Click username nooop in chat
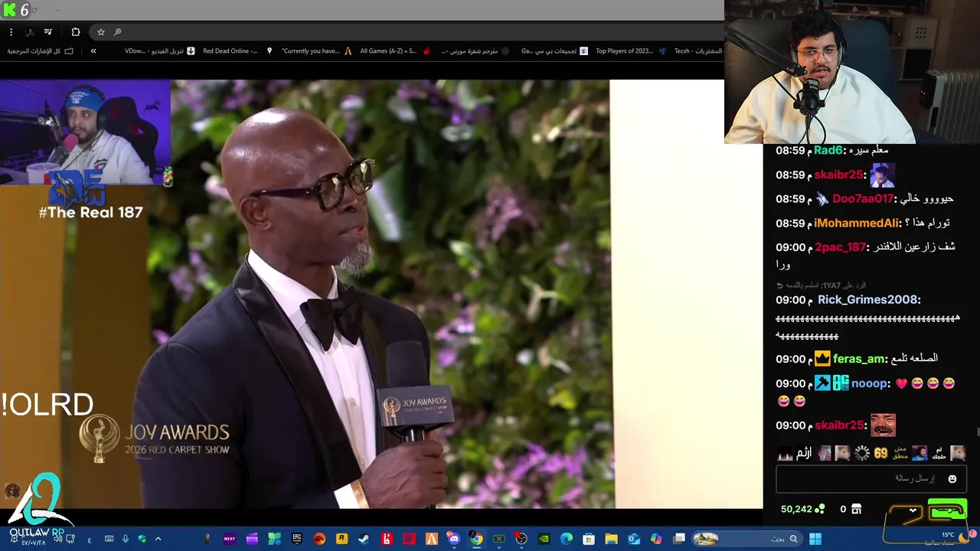 [x=869, y=383]
